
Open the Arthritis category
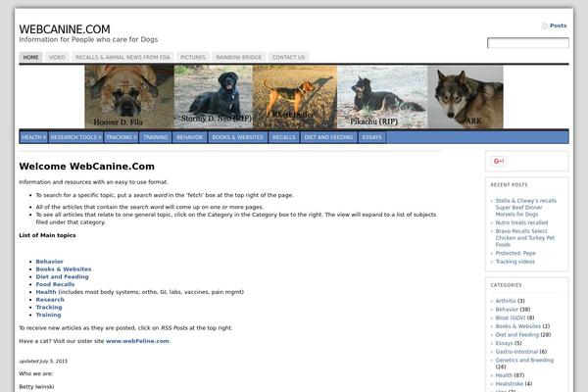[x=506, y=301]
